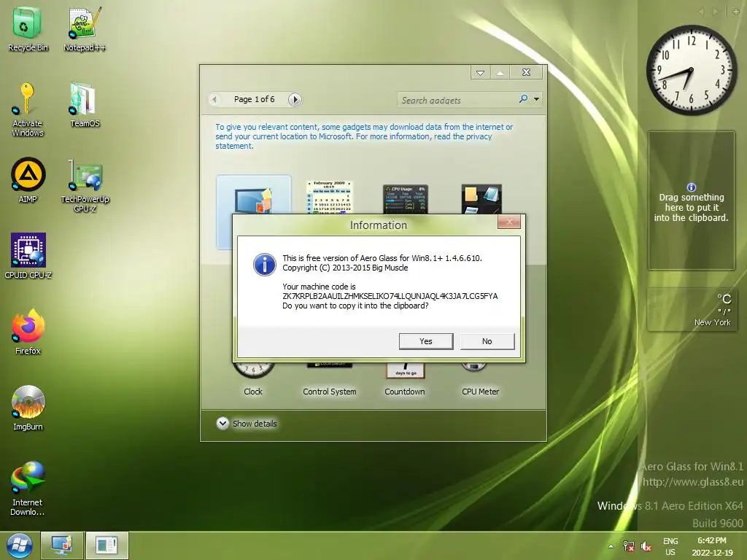747x560 pixels.
Task: Launch the ImgBurn desktop icon
Action: tap(28, 408)
